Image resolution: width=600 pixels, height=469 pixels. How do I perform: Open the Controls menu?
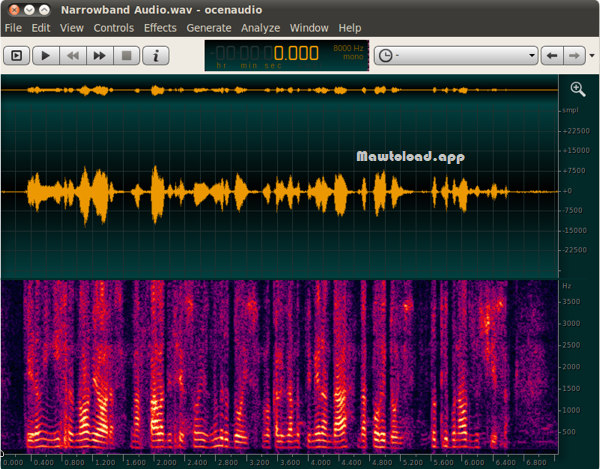114,28
